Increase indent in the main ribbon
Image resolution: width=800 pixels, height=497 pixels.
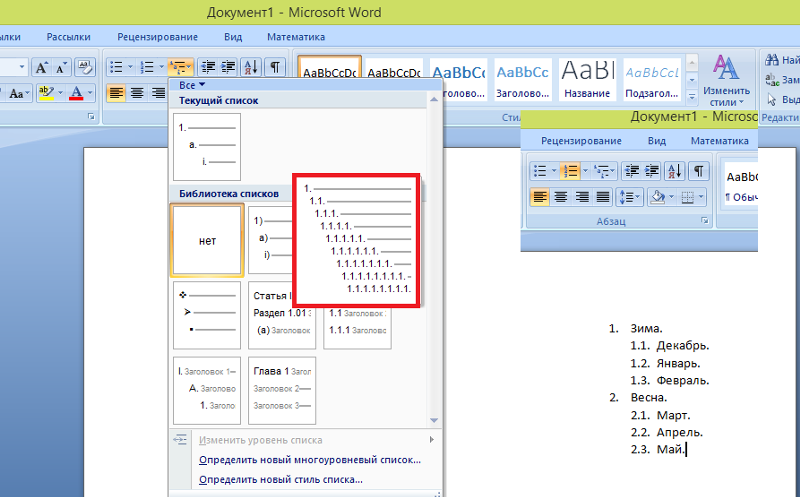point(228,67)
